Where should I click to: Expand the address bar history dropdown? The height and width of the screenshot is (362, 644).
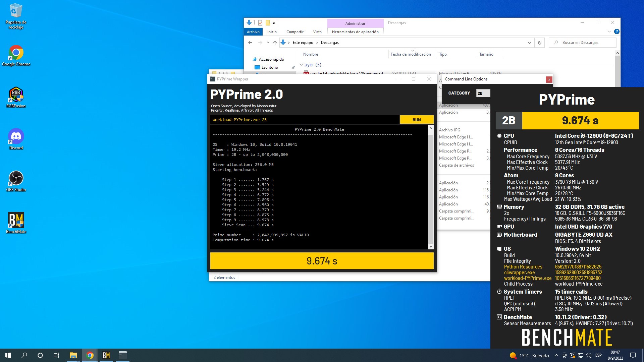[529, 43]
